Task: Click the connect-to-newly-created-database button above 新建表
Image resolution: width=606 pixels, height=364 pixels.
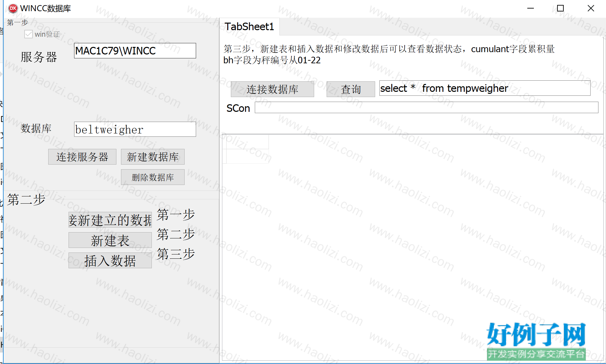Action: [110, 220]
